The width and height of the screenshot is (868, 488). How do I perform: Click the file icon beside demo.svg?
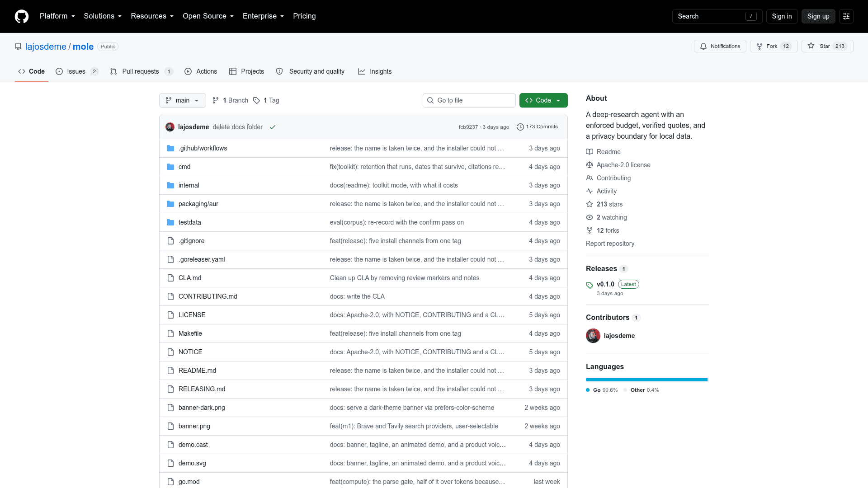(x=170, y=463)
